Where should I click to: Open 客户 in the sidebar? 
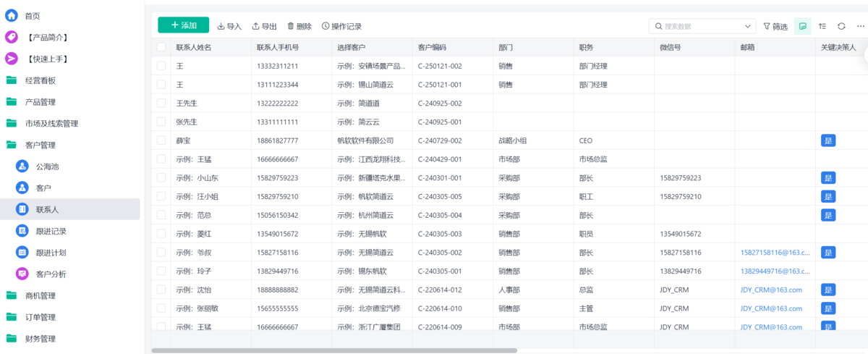pyautogui.click(x=43, y=188)
